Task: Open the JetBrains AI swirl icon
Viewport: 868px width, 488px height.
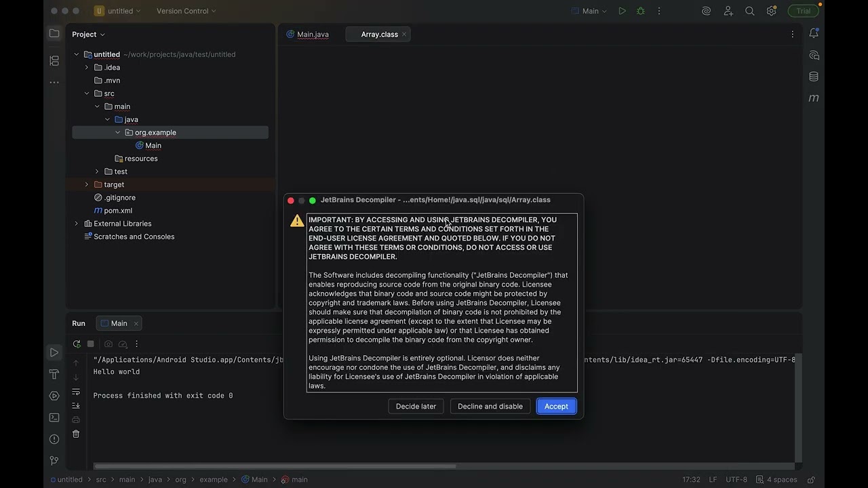Action: [x=706, y=11]
